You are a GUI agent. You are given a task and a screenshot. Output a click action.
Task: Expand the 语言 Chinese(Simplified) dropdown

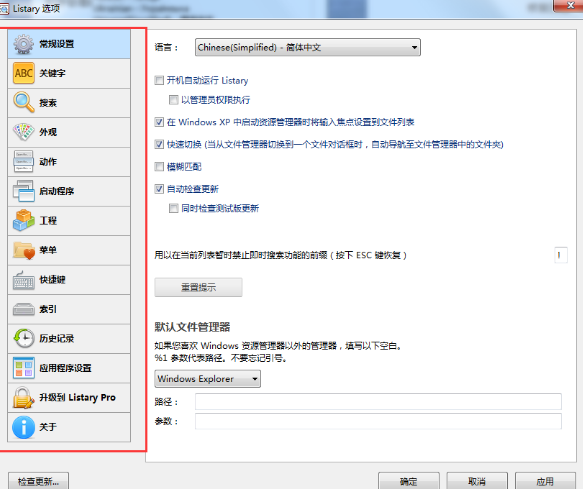308,47
